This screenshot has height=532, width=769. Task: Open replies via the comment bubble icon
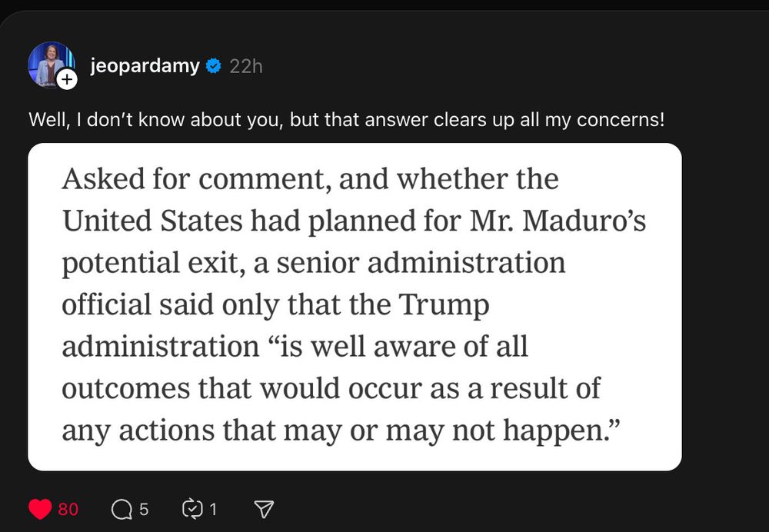click(122, 510)
